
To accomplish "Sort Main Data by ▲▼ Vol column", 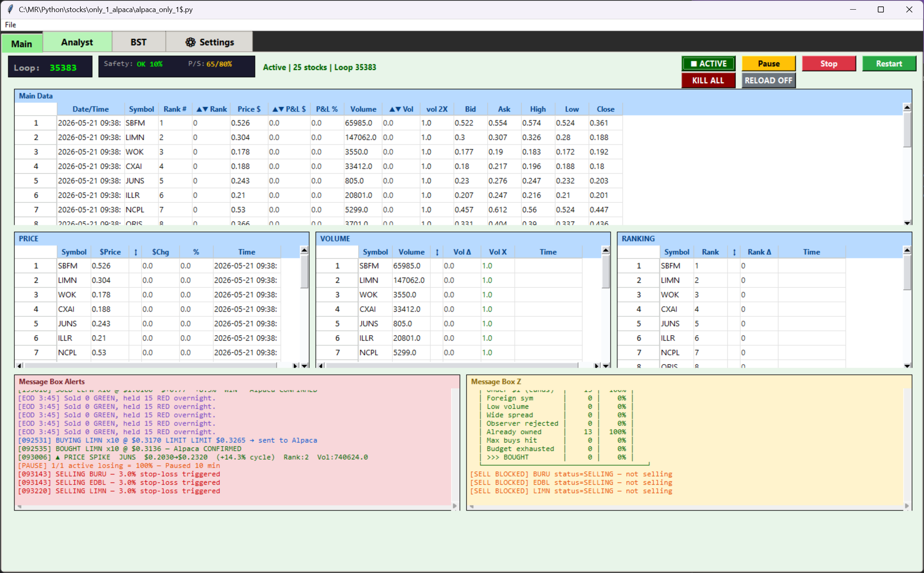I will click(401, 109).
